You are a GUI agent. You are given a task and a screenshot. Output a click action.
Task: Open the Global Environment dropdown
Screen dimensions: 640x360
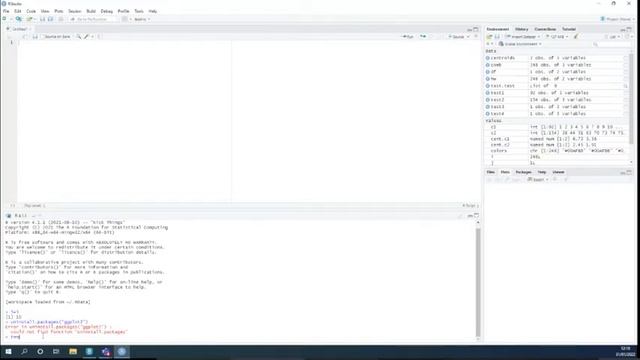pyautogui.click(x=520, y=44)
